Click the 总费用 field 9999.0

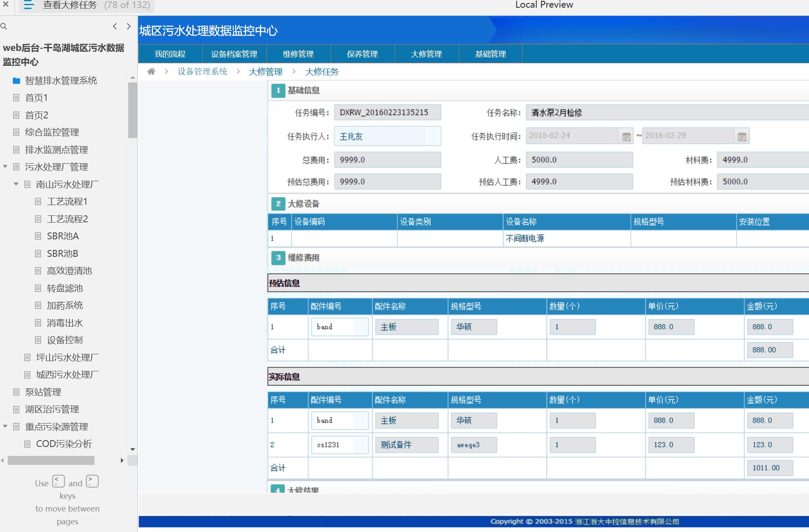pyautogui.click(x=388, y=160)
